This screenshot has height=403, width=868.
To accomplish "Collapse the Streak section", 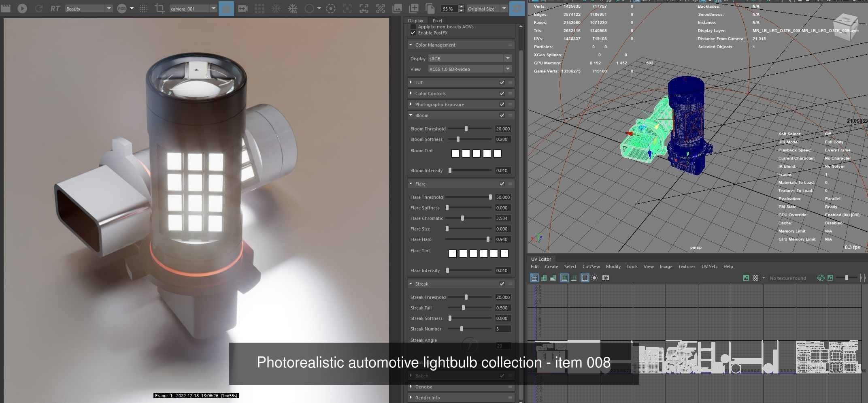I will point(411,284).
